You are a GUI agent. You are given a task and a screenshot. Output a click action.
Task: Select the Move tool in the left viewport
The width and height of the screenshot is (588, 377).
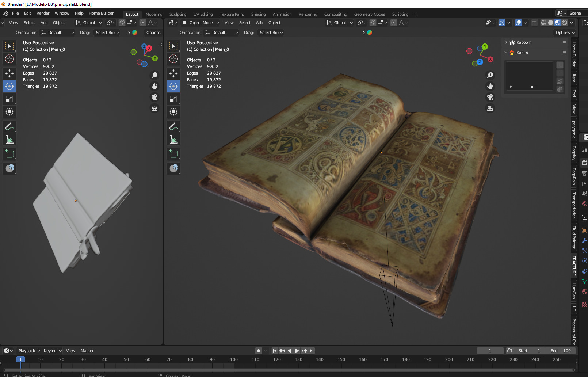click(x=9, y=73)
